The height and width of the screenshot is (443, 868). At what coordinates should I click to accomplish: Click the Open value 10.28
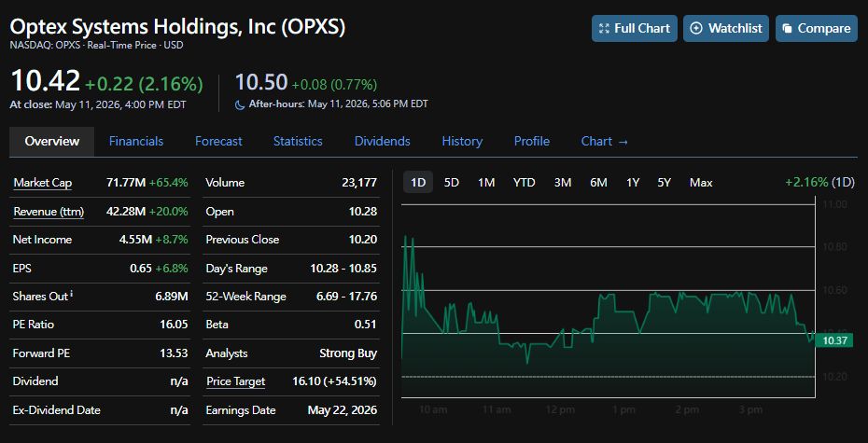click(364, 212)
